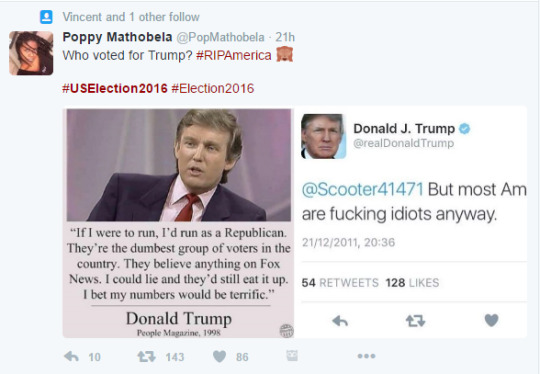
Task: Open Poppy Mathobela's profile name
Action: pos(117,37)
